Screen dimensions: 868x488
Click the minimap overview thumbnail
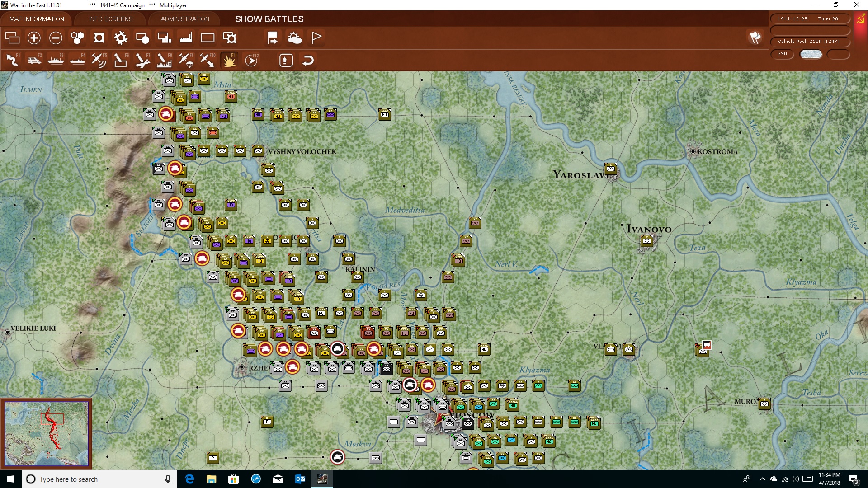tap(46, 434)
